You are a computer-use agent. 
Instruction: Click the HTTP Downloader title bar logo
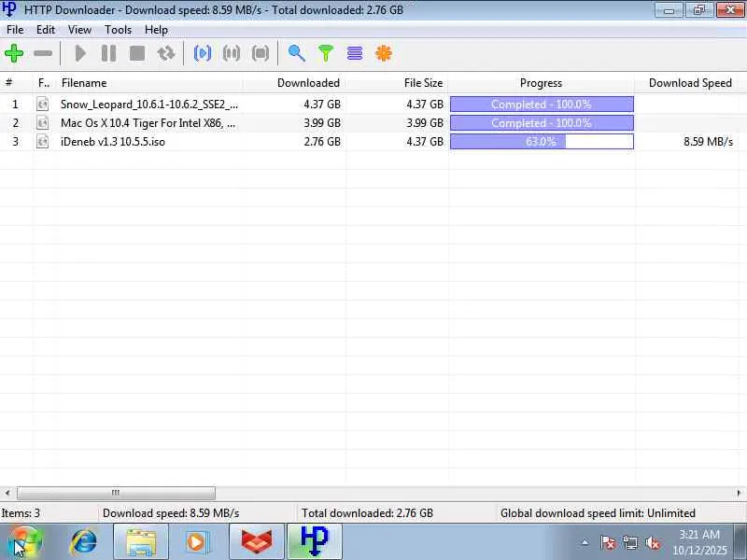click(9, 9)
